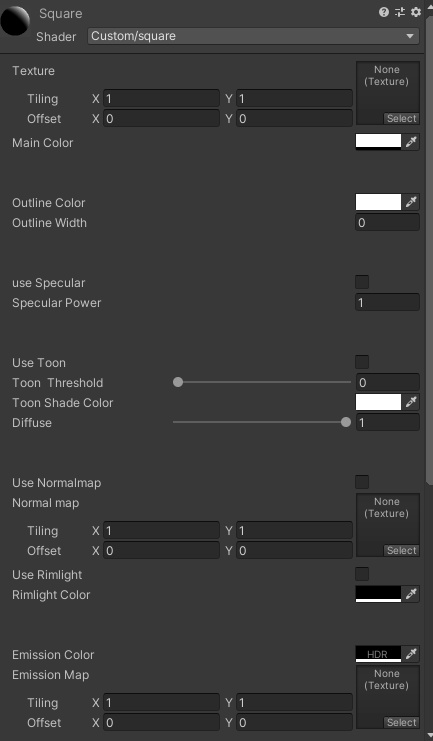The width and height of the screenshot is (433, 741).
Task: Click the Normal map thumbnail slot
Action: click(x=388, y=525)
